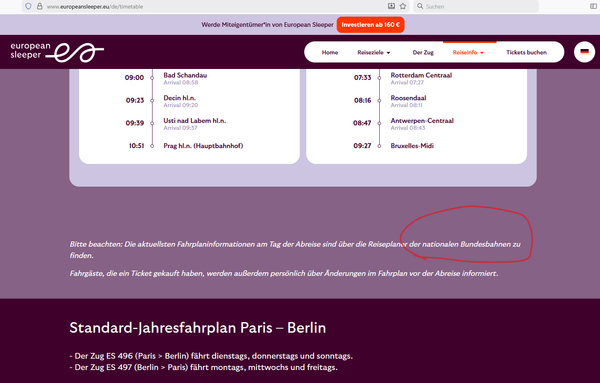Open the Tickets buchen page
The width and height of the screenshot is (600, 383).
click(x=527, y=52)
